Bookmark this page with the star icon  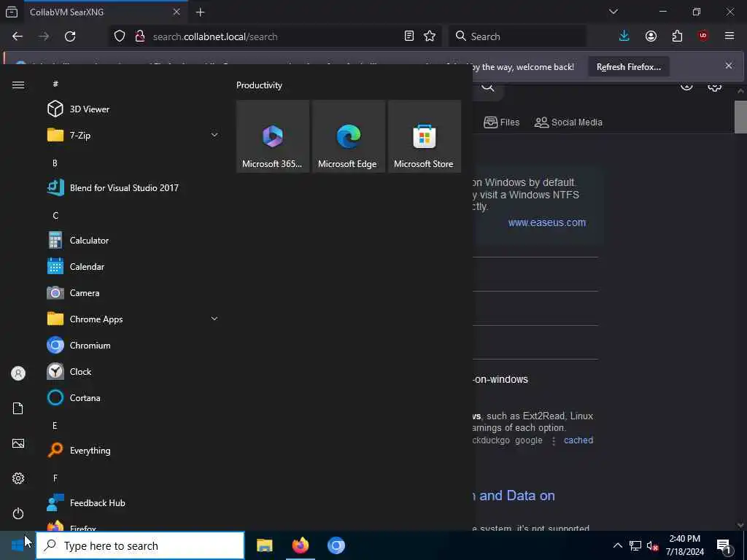pos(430,36)
